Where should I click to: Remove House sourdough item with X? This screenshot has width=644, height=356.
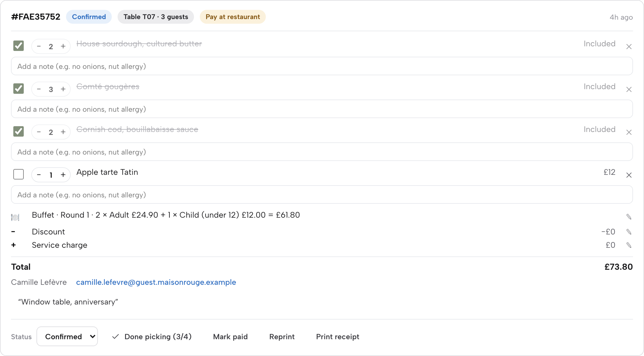point(629,47)
